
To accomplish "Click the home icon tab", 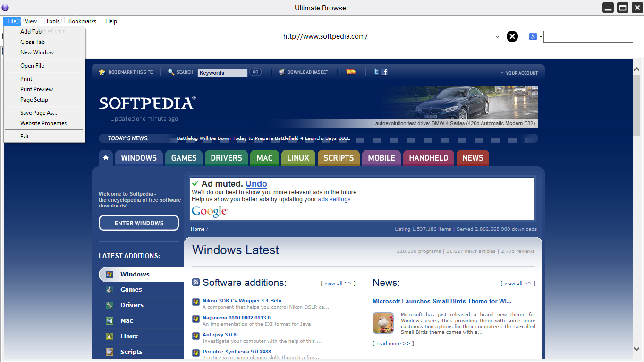I will (106, 158).
